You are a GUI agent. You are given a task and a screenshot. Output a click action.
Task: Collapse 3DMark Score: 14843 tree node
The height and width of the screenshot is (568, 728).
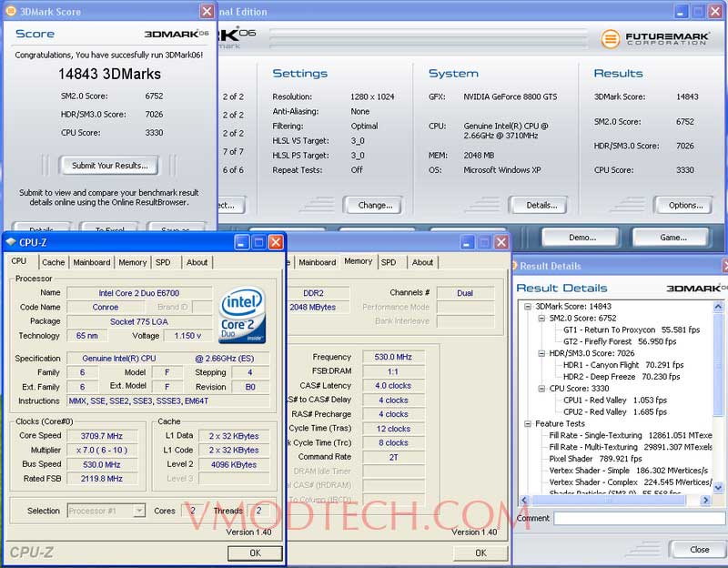point(528,307)
